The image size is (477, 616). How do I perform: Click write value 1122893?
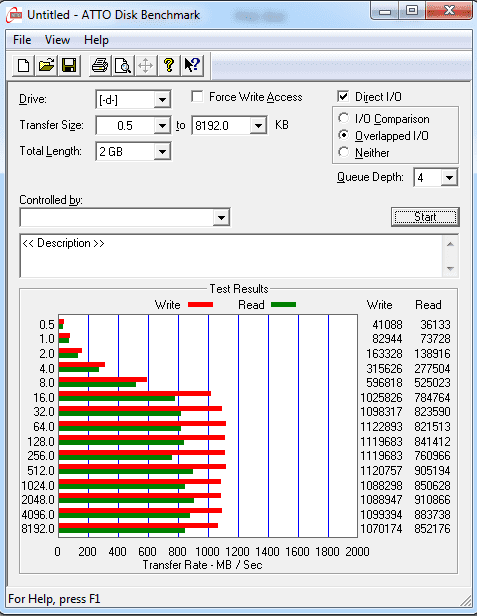(381, 427)
